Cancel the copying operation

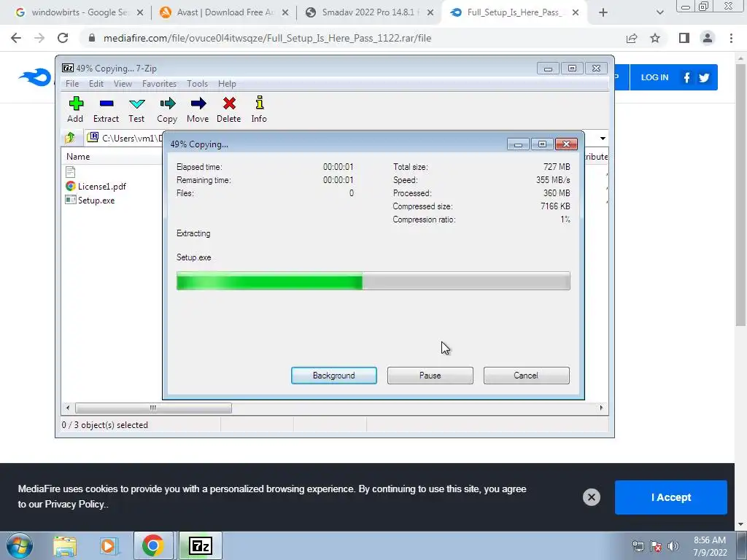point(527,376)
